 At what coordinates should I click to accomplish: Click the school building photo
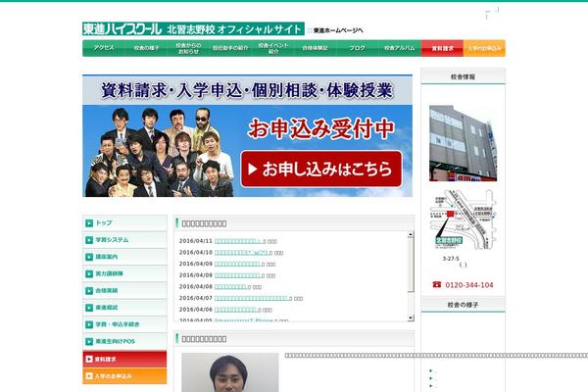(464, 143)
